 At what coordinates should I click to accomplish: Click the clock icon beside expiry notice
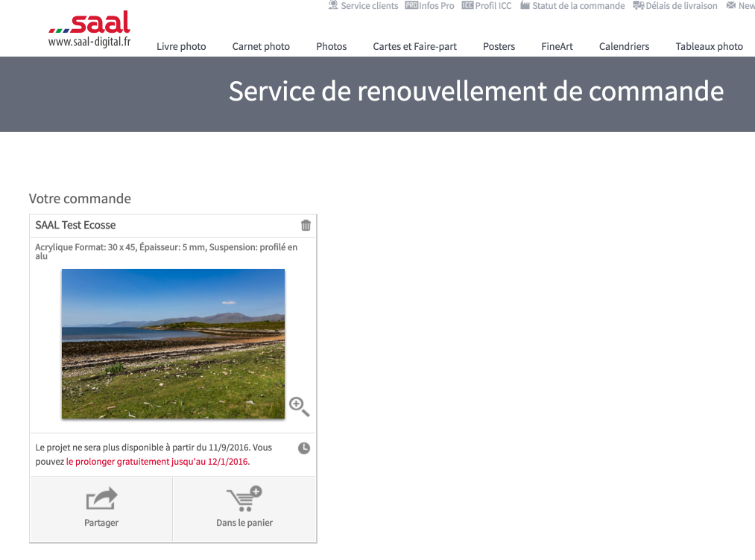304,448
